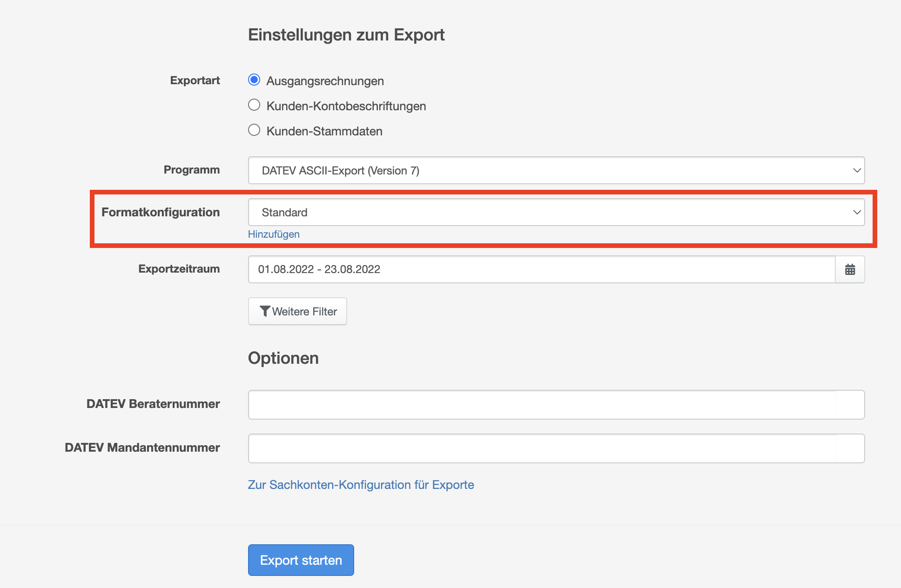
Task: Open Zur Sachkonten-Konfiguration für Exporte link
Action: point(361,485)
